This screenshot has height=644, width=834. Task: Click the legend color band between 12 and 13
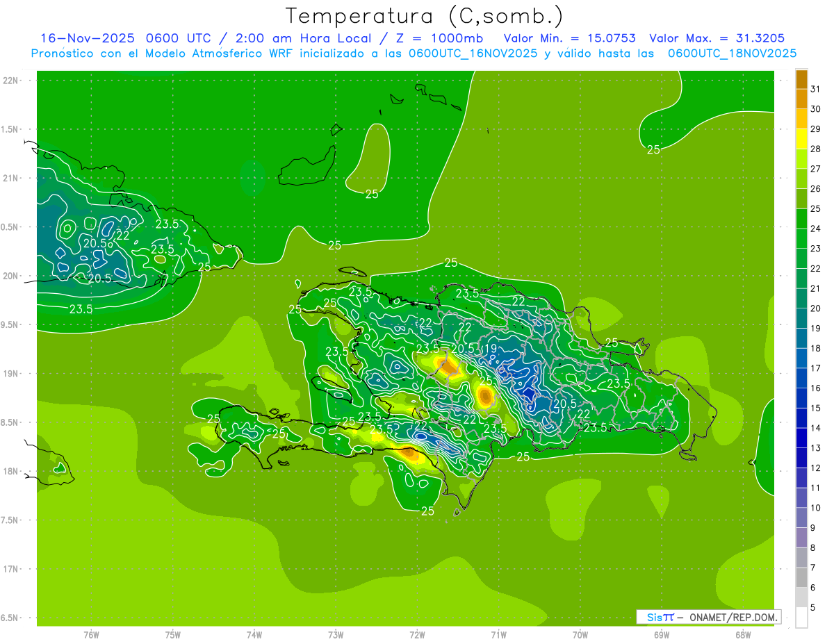[801, 458]
